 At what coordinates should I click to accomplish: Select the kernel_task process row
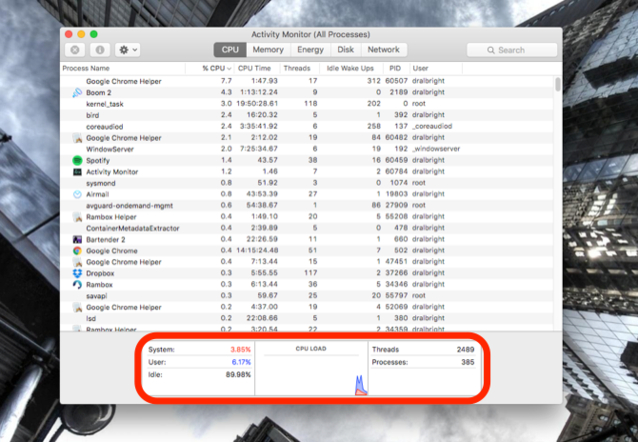tap(307, 104)
